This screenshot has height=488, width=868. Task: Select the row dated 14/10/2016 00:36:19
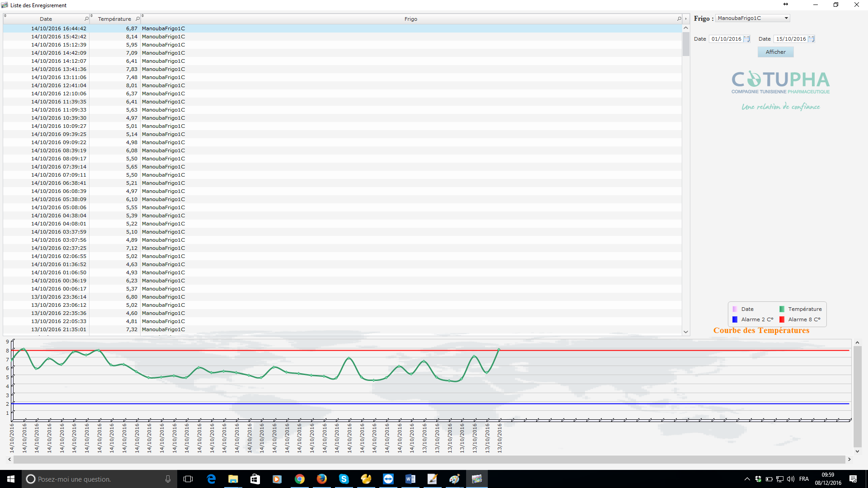click(x=342, y=281)
